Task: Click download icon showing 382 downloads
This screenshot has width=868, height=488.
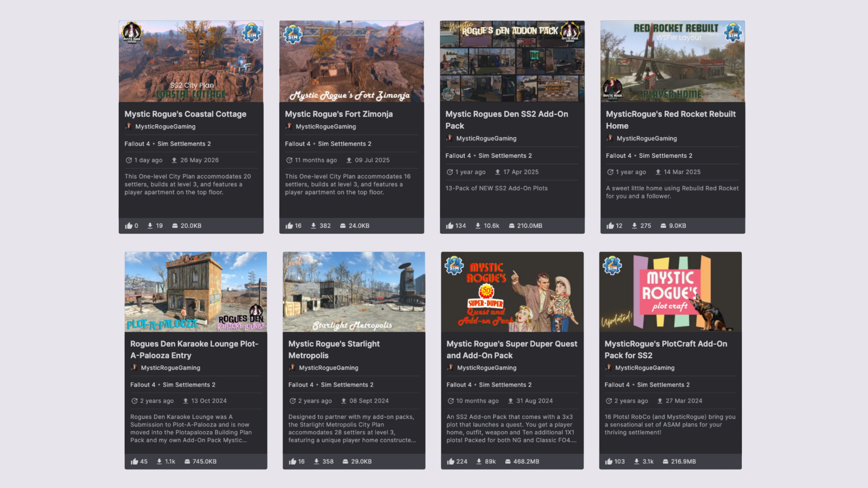Action: [x=313, y=225]
